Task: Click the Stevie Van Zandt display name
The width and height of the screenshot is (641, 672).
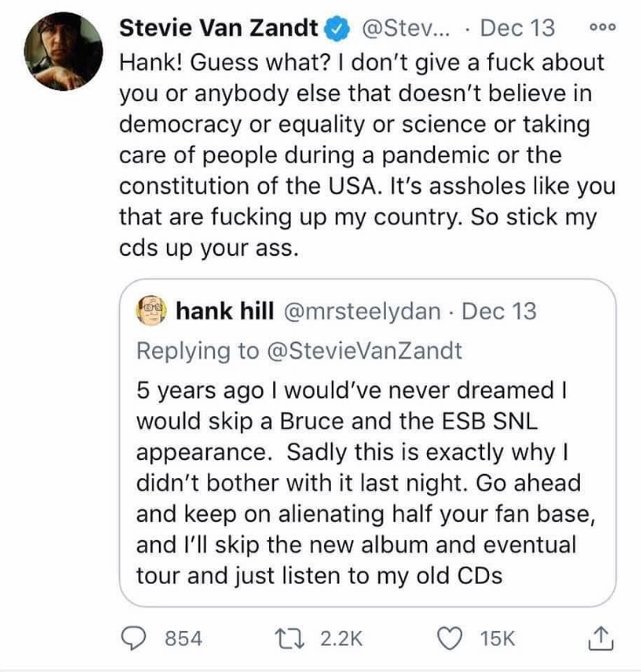Action: coord(217,28)
